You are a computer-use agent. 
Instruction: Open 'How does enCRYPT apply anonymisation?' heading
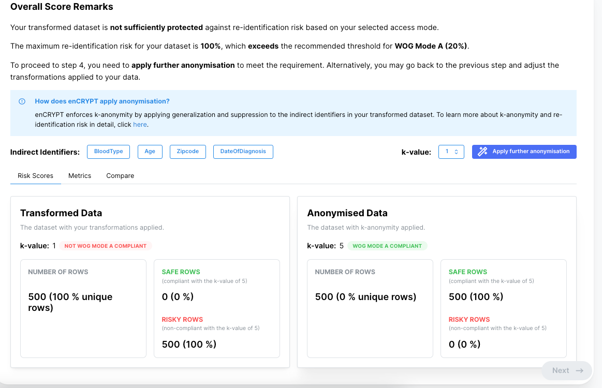[x=102, y=101]
